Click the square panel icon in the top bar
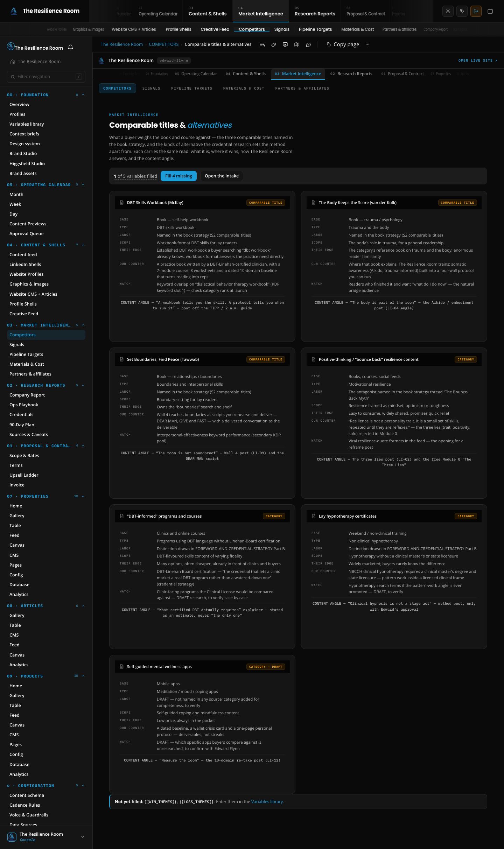Screen dimensions: 504x849 click(490, 11)
